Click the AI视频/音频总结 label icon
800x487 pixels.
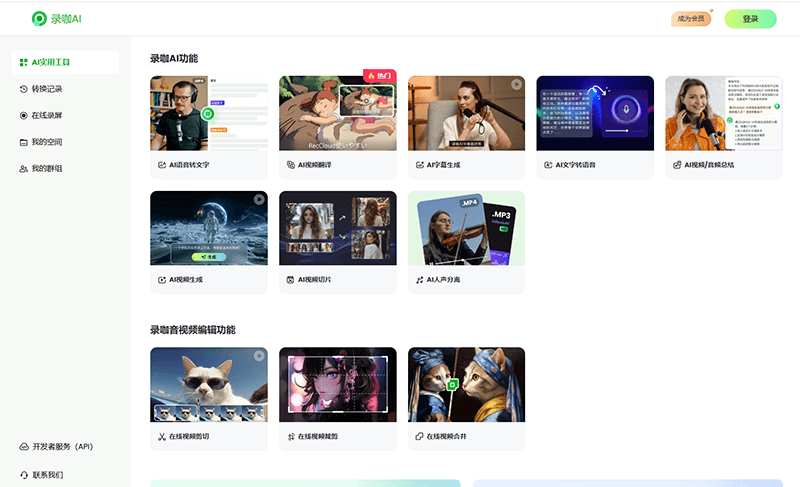[x=677, y=164]
